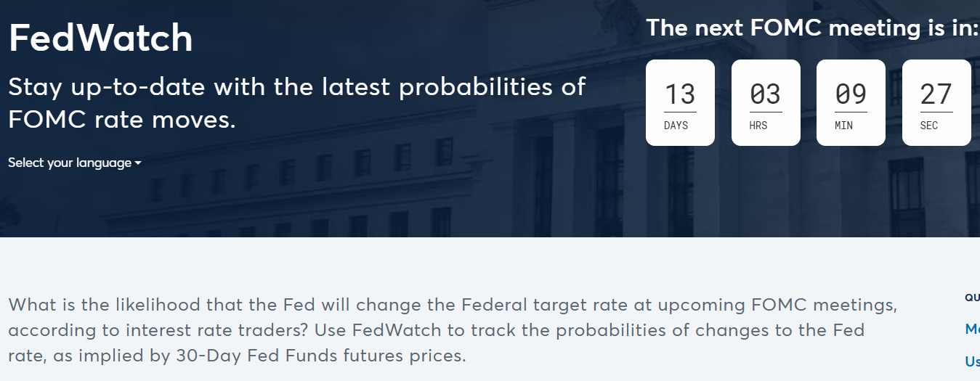The height and width of the screenshot is (381, 980).
Task: Click "The next FOMC meeting is in:" heading
Action: pos(812,28)
